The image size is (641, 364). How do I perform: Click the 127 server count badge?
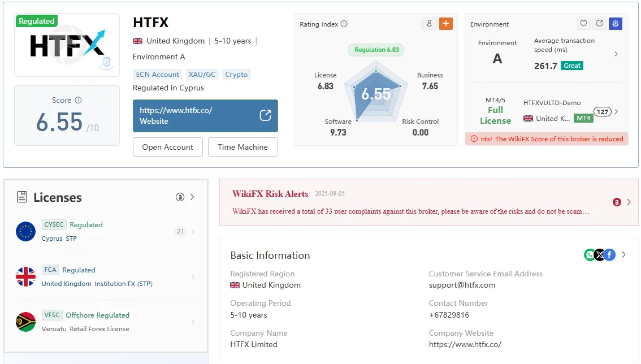coord(602,112)
